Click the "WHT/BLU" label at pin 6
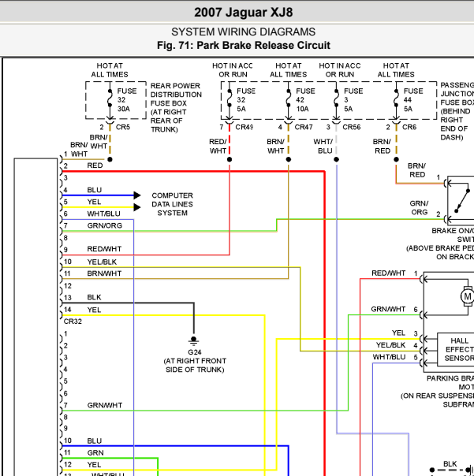Viewport: 474px width, 476px height. pos(103,214)
